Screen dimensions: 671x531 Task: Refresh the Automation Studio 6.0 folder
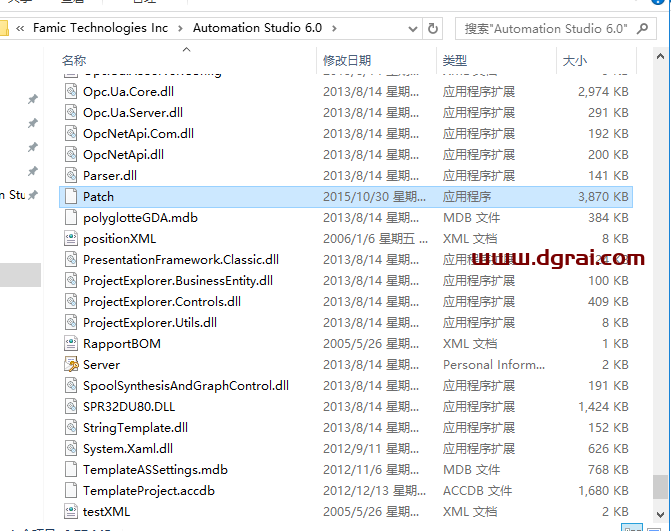click(x=433, y=29)
